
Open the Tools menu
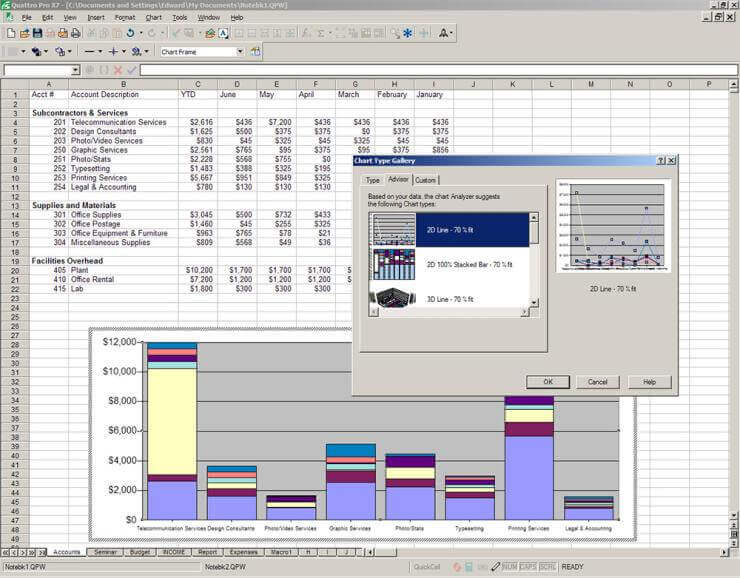179,17
